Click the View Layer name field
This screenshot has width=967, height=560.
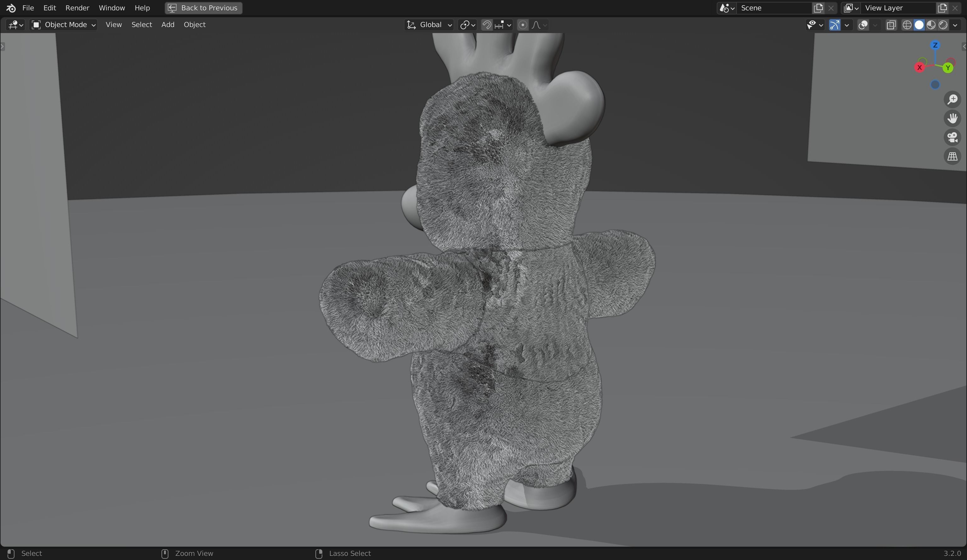pyautogui.click(x=898, y=8)
